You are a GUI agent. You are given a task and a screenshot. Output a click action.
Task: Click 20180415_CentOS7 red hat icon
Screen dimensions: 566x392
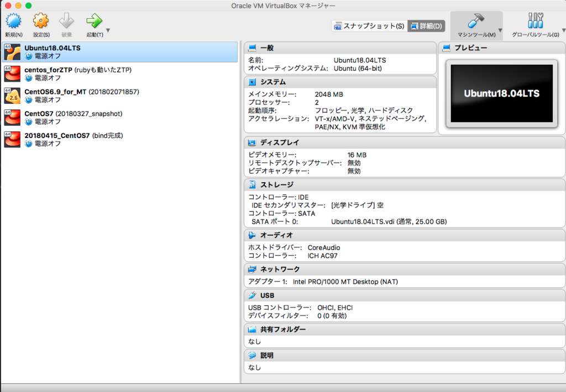pos(12,139)
